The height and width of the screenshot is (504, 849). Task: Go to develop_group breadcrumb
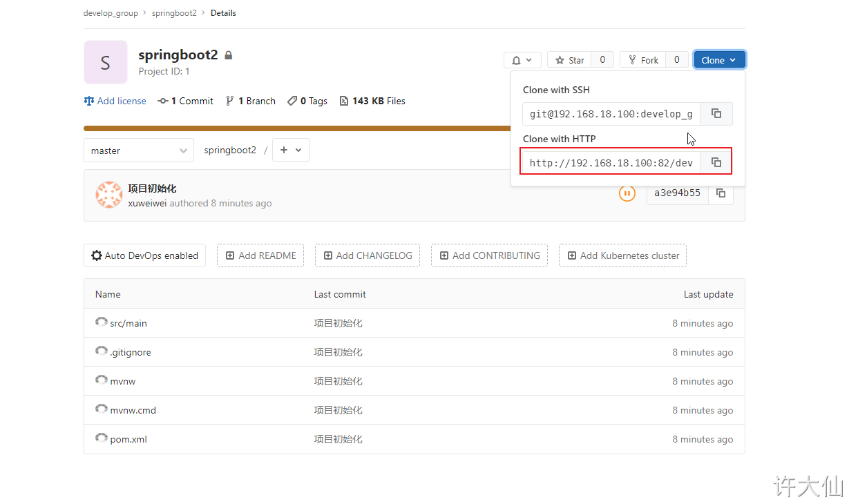click(111, 13)
